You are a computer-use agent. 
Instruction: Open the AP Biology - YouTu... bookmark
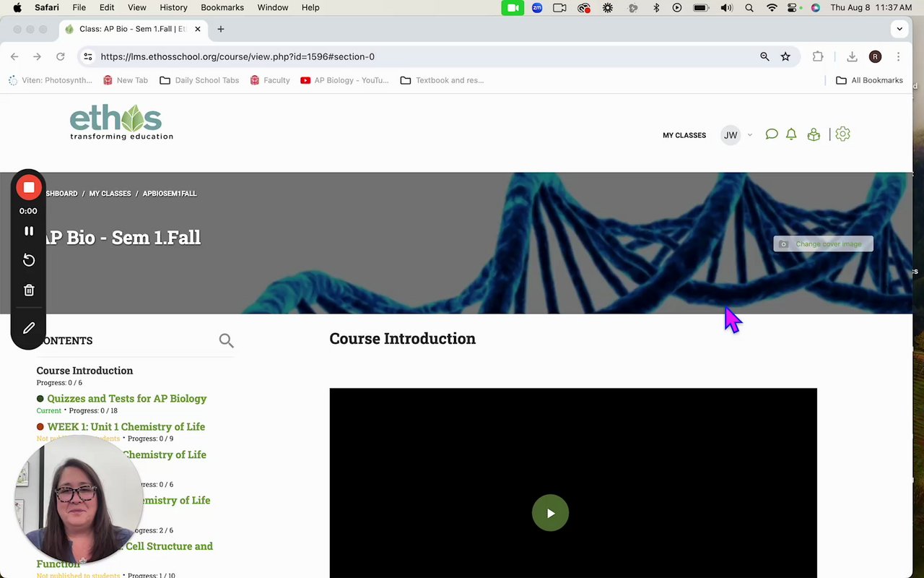[344, 80]
